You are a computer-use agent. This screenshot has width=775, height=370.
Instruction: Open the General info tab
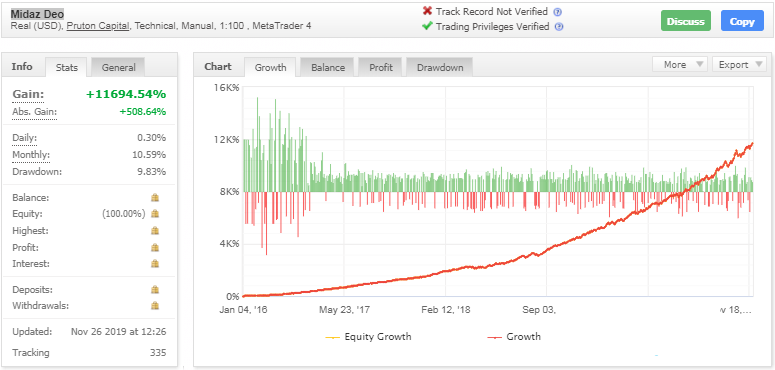pyautogui.click(x=118, y=68)
